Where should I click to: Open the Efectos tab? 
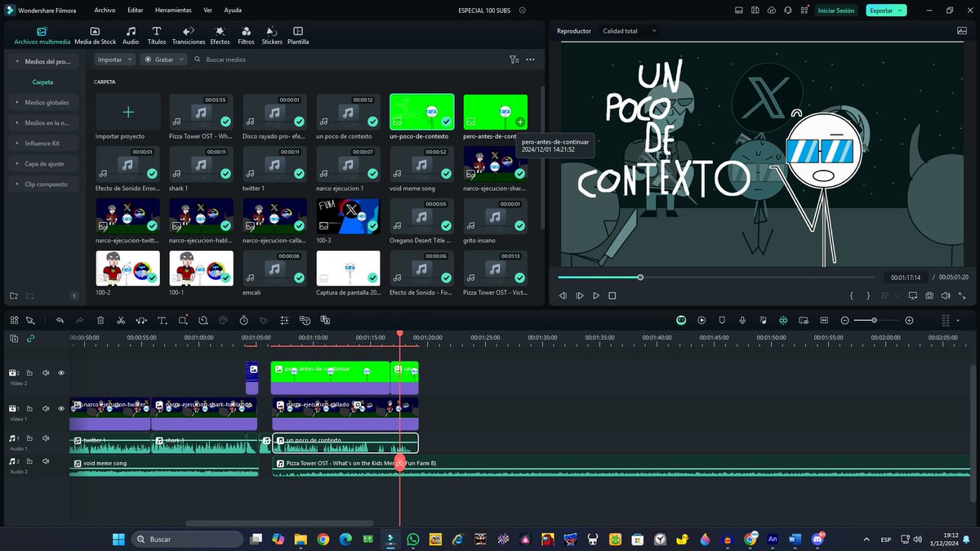pos(220,35)
